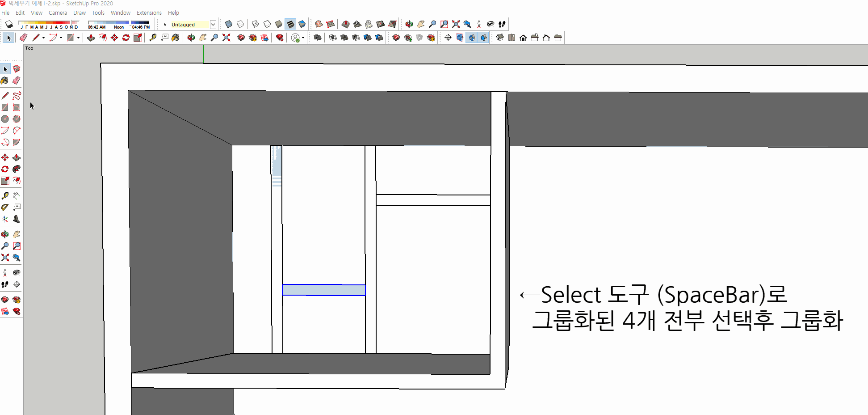Toggle the X-ray face style
Viewport: 868px width, 415px height.
tap(228, 24)
